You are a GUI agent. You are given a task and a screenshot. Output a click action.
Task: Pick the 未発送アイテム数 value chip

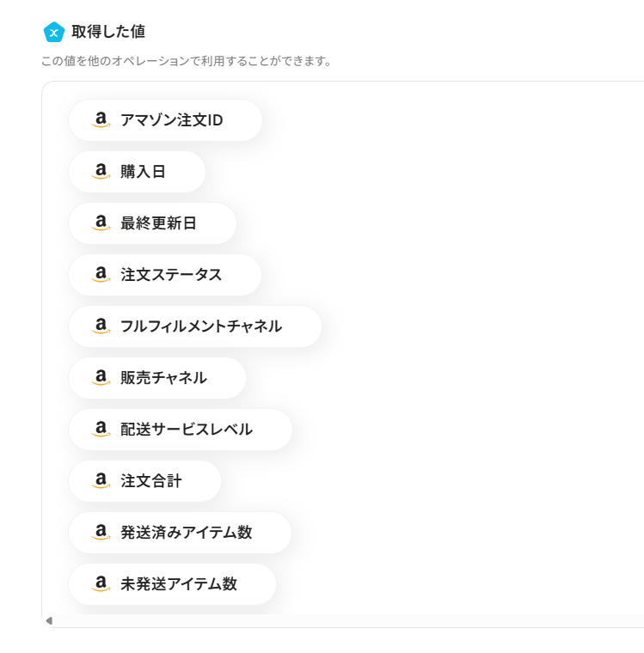[178, 584]
